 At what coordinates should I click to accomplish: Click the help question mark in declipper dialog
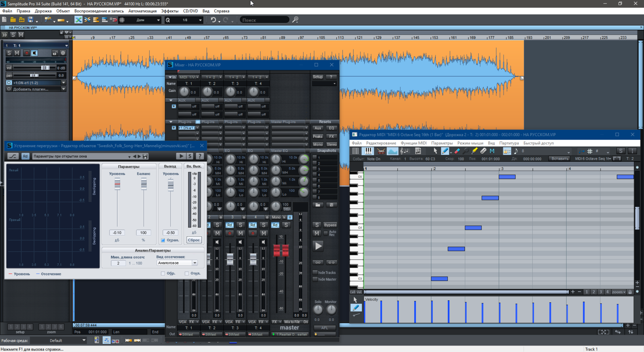199,156
